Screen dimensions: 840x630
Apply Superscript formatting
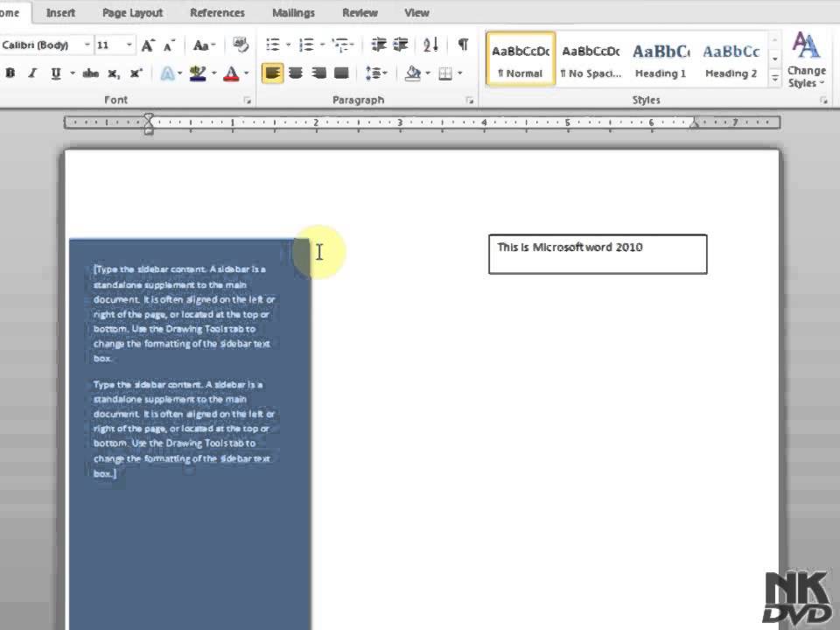click(x=136, y=73)
